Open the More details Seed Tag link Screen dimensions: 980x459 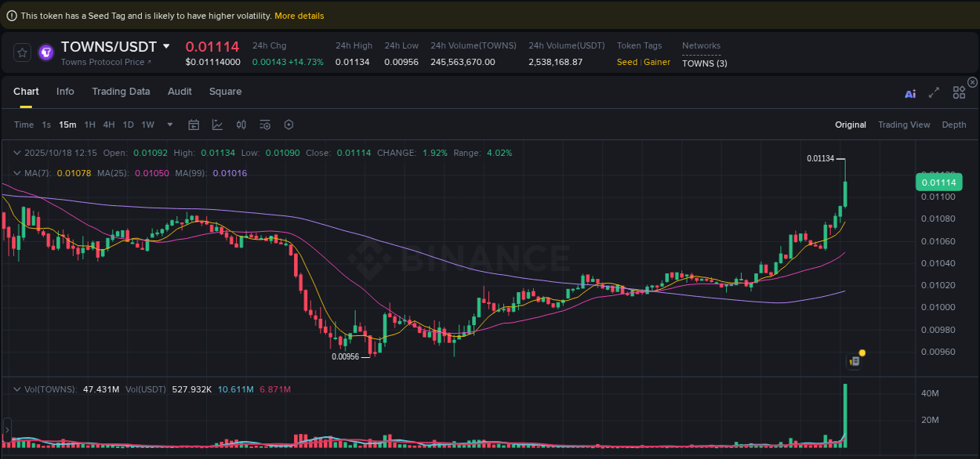pyautogui.click(x=299, y=15)
